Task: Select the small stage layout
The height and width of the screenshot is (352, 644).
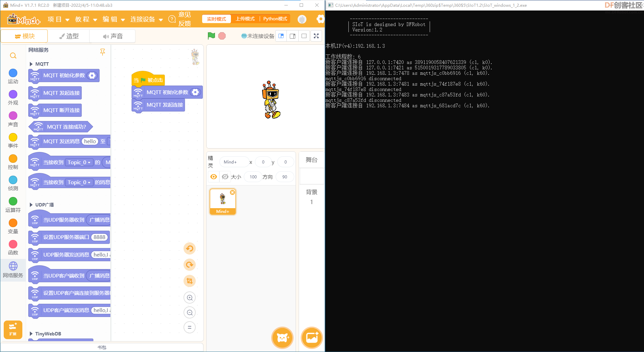Action: point(281,36)
